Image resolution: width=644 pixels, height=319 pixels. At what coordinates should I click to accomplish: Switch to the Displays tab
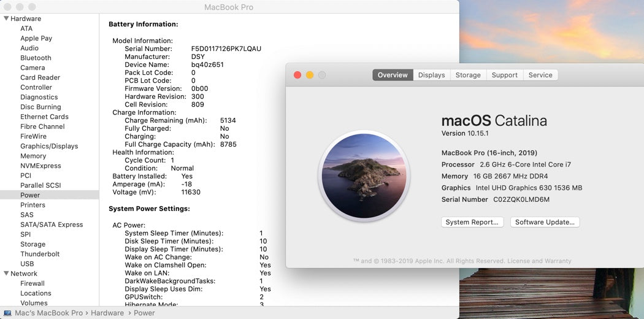[432, 75]
